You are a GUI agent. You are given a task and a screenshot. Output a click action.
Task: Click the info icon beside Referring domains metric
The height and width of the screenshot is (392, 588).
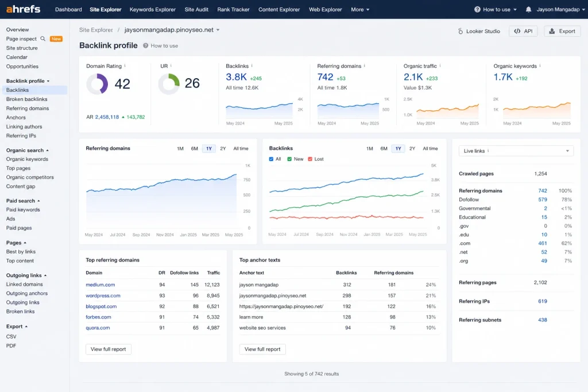click(x=365, y=65)
